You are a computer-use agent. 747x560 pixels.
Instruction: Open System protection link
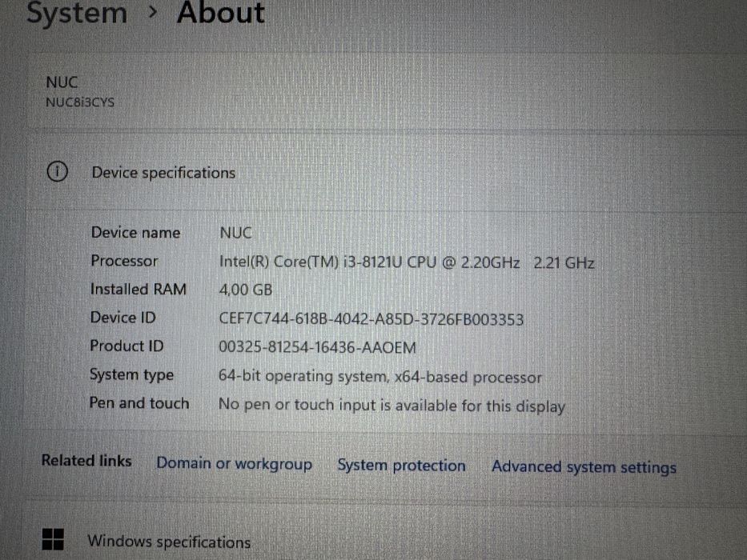pos(401,466)
